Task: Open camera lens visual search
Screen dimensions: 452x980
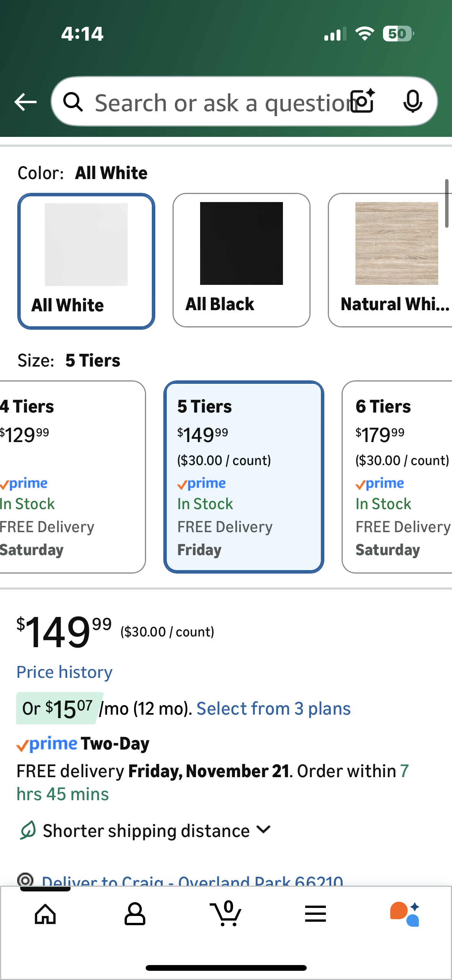Action: click(363, 101)
